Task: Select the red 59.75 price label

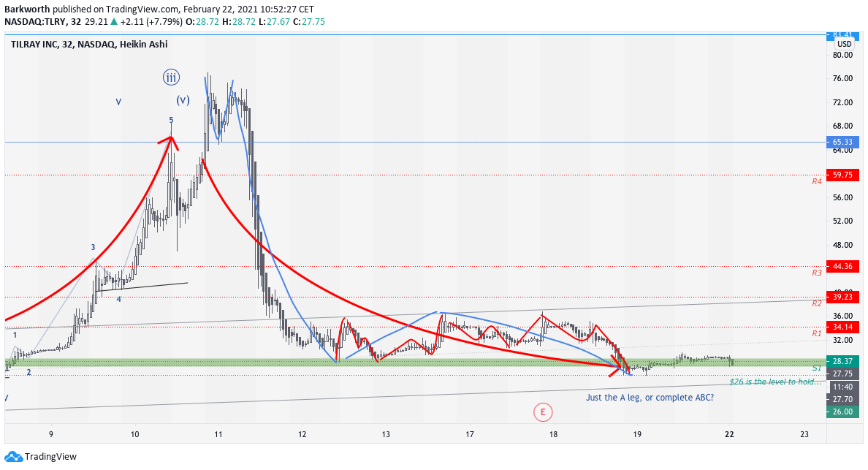Action: tap(842, 175)
